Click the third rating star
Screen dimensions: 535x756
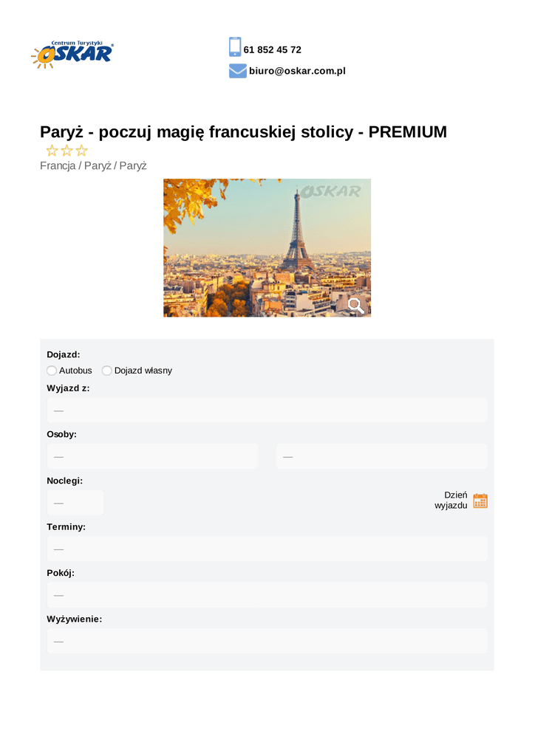click(x=81, y=151)
